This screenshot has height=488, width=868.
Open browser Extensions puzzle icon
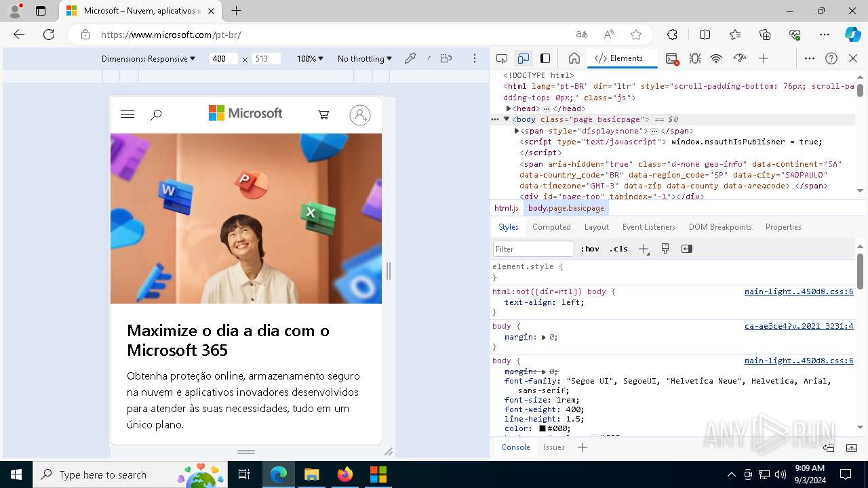tap(672, 35)
